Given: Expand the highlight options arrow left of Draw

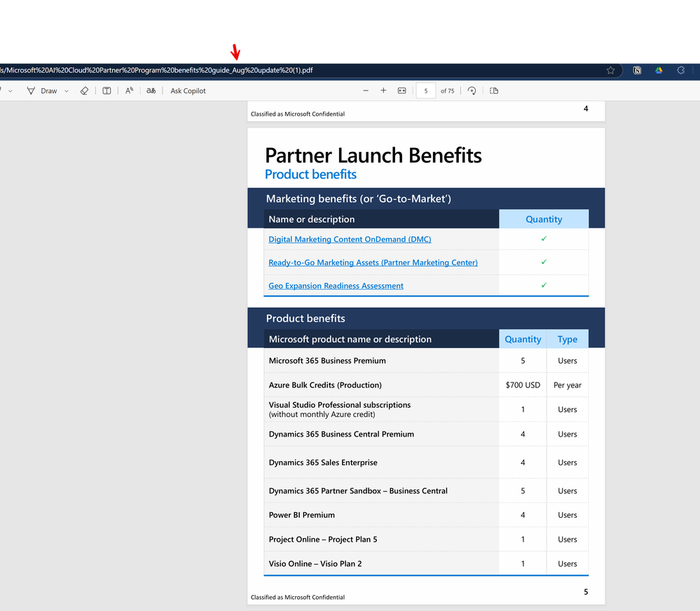Looking at the screenshot, I should [x=11, y=91].
